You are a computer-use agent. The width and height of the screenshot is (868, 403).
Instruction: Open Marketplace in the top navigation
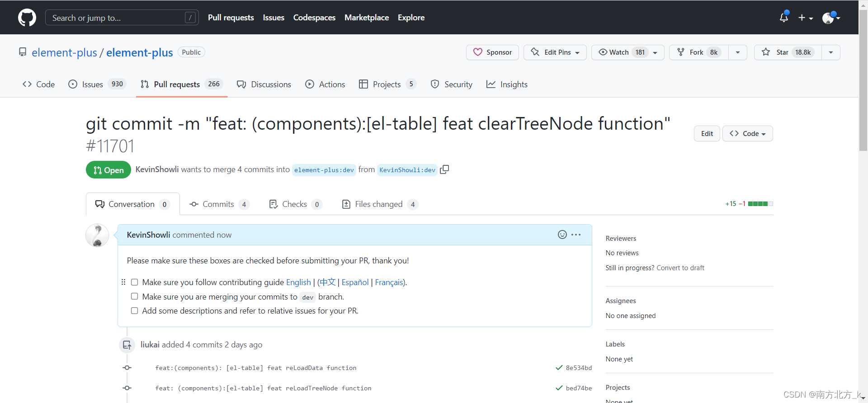tap(367, 18)
